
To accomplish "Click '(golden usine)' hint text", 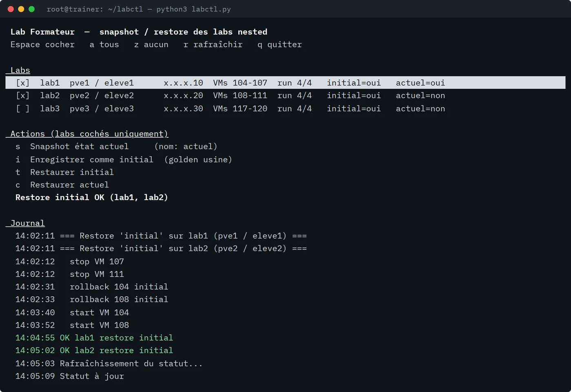I will pyautogui.click(x=198, y=159).
